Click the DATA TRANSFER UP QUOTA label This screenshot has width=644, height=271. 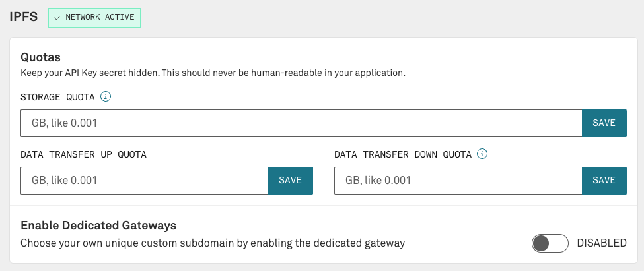pos(83,154)
